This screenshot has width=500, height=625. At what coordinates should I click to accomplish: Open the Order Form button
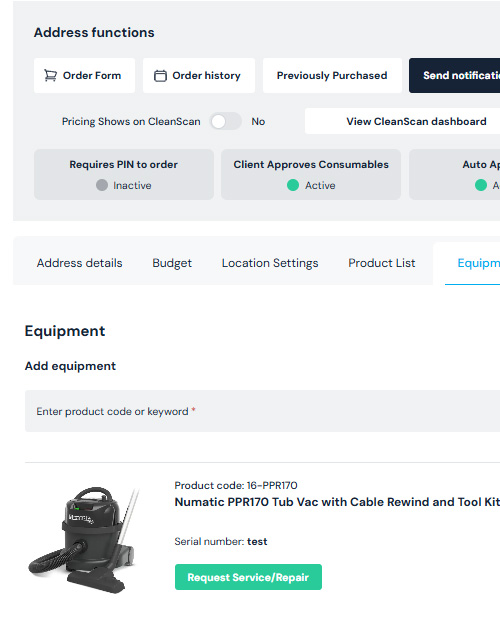(x=84, y=75)
